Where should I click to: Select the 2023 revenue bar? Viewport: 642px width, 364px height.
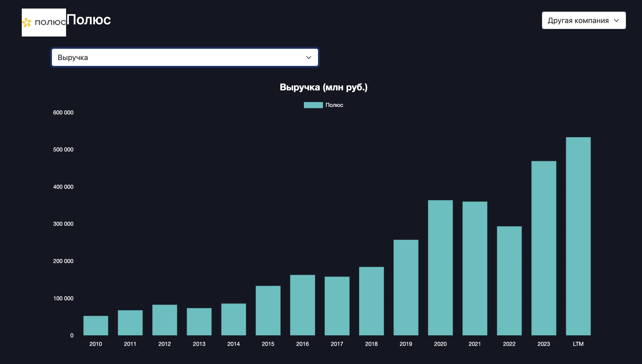coord(544,248)
